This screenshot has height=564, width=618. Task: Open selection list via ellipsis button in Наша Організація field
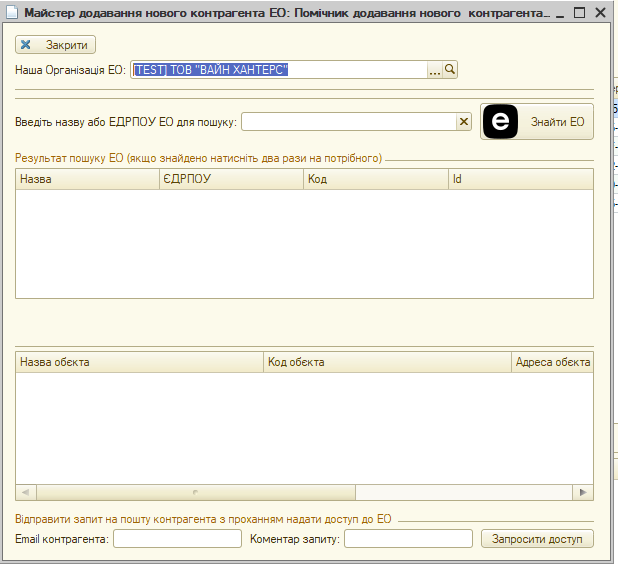coord(434,70)
